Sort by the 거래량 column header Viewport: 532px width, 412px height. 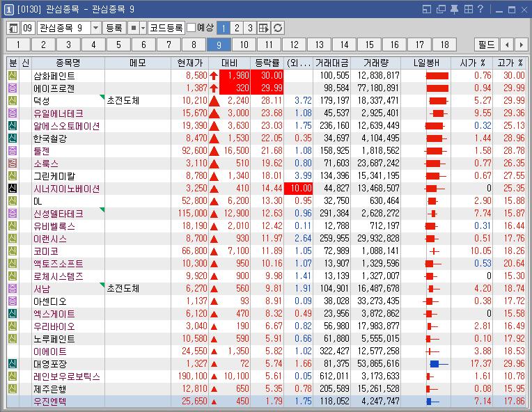coord(375,63)
